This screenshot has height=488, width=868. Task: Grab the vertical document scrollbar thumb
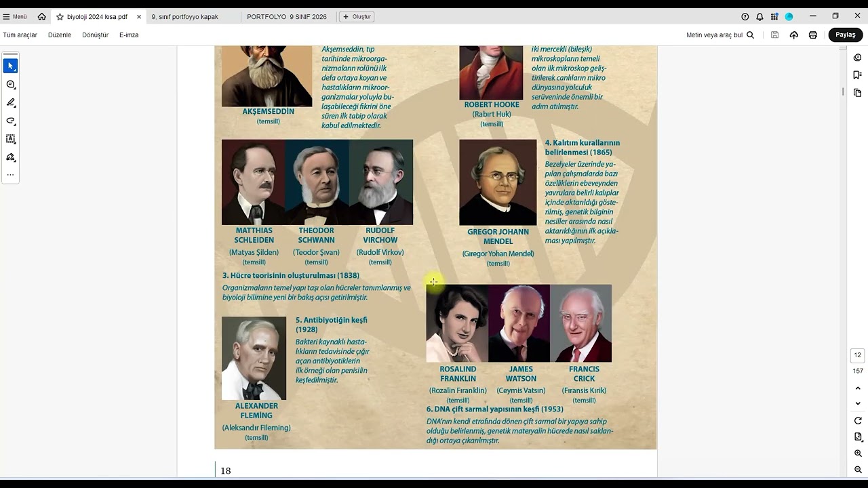(843, 91)
